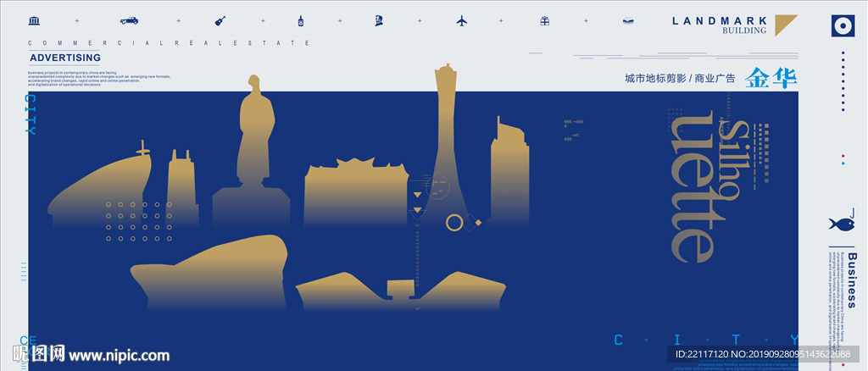Select the domed building with spire silhouette
Screen dimensions: 868x371
(100, 185)
